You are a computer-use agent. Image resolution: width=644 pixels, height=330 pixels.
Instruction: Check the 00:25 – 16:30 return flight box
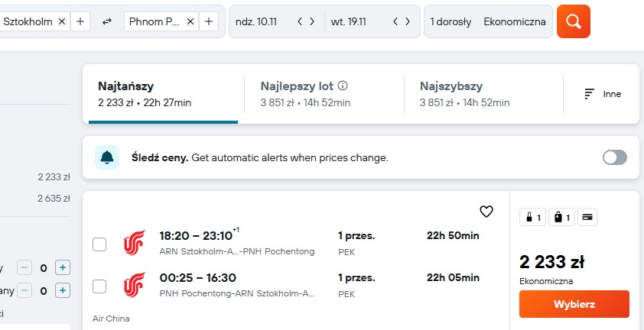[99, 286]
